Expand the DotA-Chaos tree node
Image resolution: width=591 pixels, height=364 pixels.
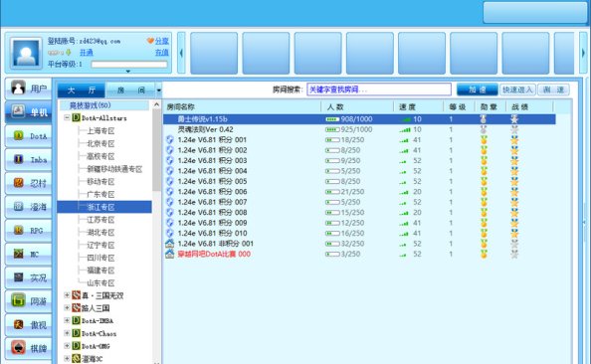tap(67, 333)
